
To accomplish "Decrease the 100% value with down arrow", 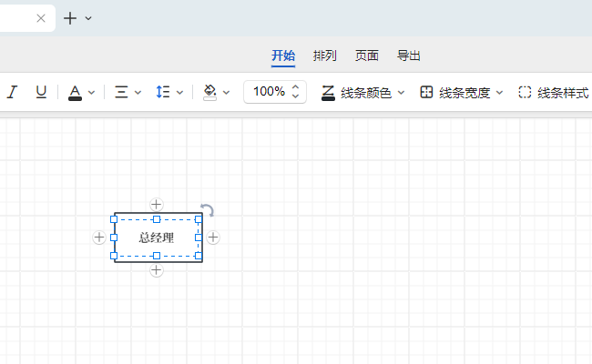I will [296, 96].
